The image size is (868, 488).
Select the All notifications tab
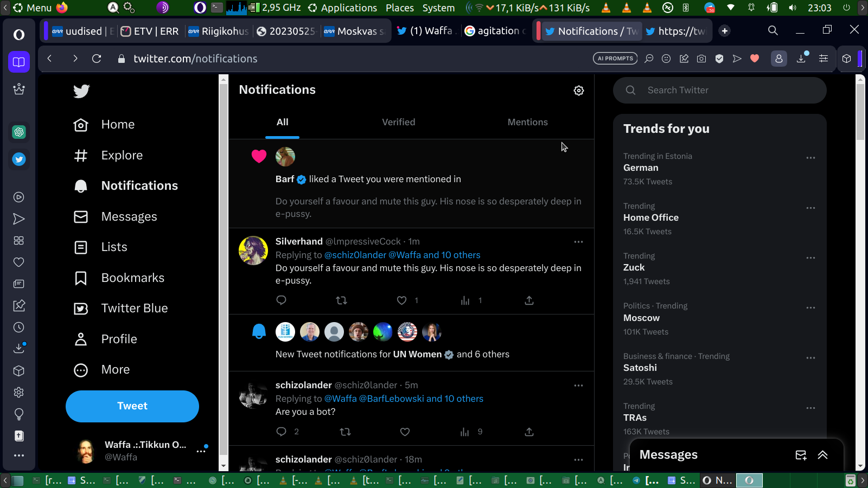(x=282, y=123)
